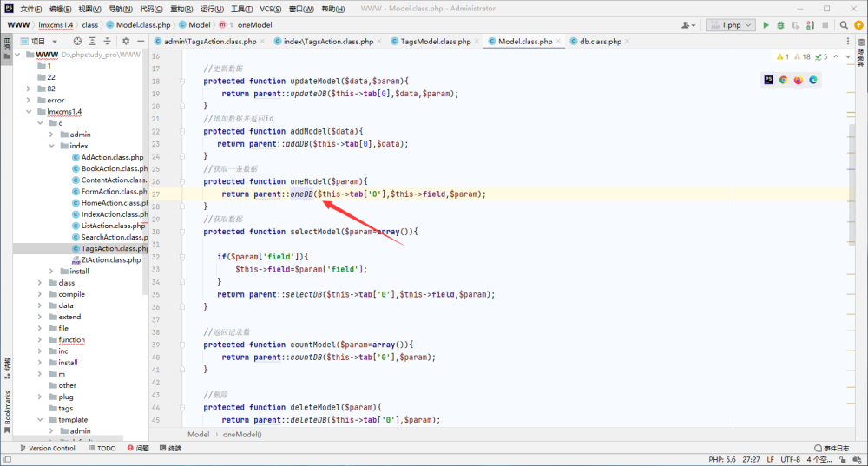Screen dimensions: 868x466
Task: Collapse all nodes in project tree
Action: pos(108,41)
